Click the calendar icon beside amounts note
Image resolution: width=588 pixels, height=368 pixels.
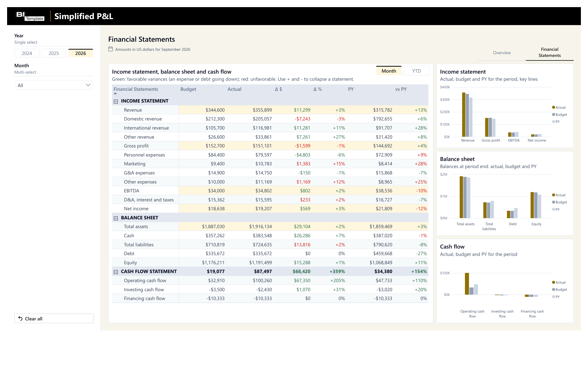110,49
